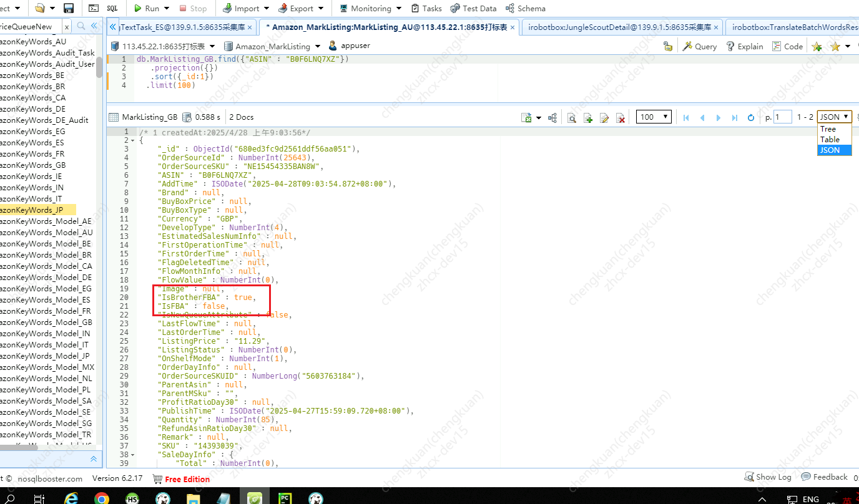859x504 pixels.
Task: Select the Table view option
Action: pos(834,140)
